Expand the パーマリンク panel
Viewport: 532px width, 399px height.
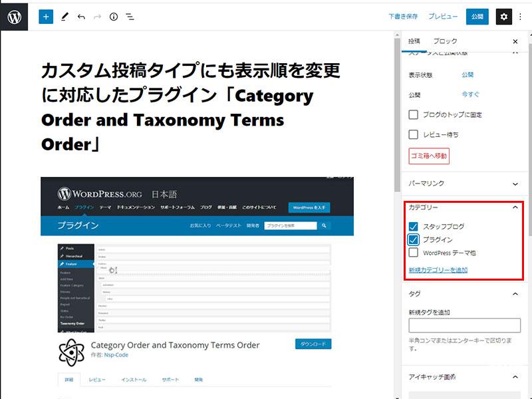coord(515,184)
